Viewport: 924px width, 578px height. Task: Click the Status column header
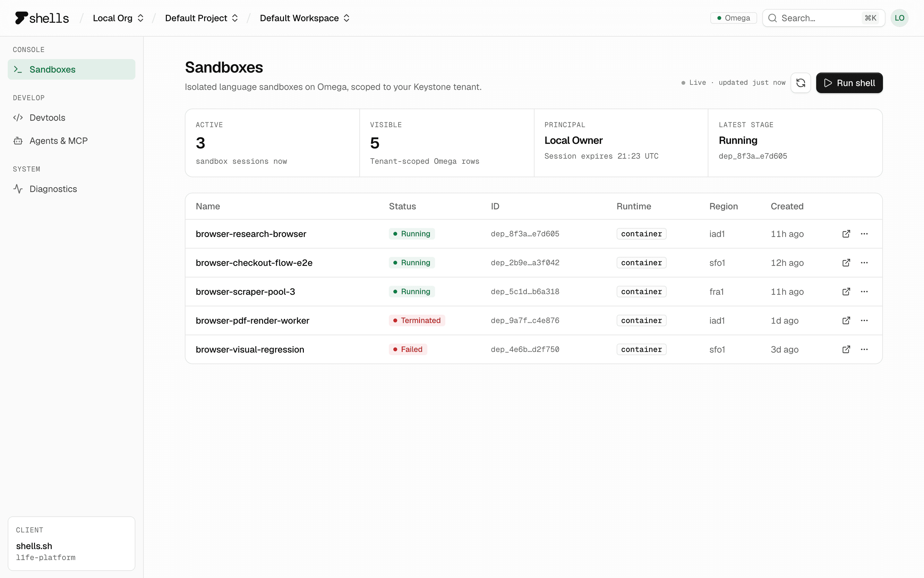click(402, 206)
